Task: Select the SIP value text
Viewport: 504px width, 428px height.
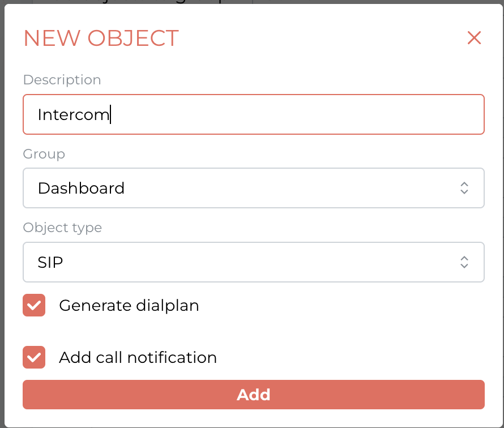Action: (50, 263)
